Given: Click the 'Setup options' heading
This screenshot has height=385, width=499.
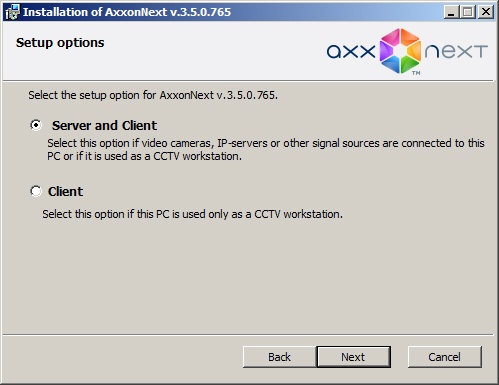Looking at the screenshot, I should click(60, 43).
